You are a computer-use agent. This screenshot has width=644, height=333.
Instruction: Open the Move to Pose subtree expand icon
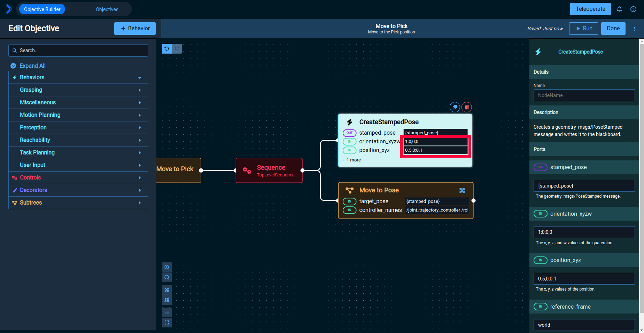[462, 190]
